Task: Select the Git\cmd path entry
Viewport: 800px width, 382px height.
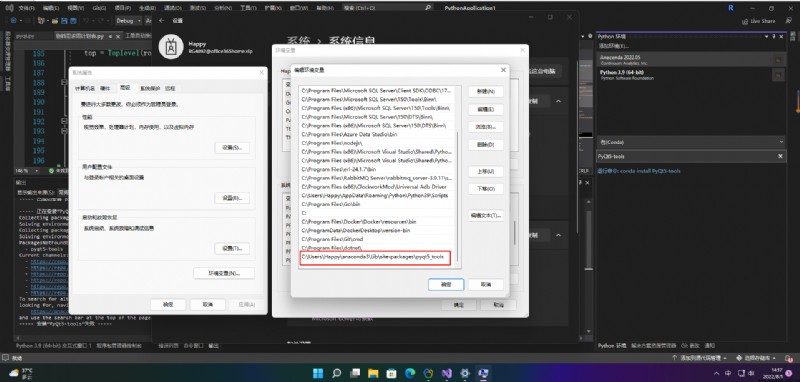Action: click(x=377, y=239)
